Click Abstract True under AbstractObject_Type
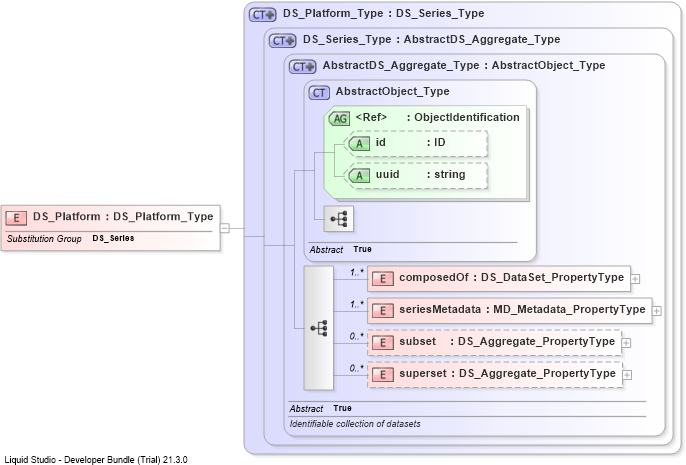Viewport: 686px width, 465px height. click(341, 249)
